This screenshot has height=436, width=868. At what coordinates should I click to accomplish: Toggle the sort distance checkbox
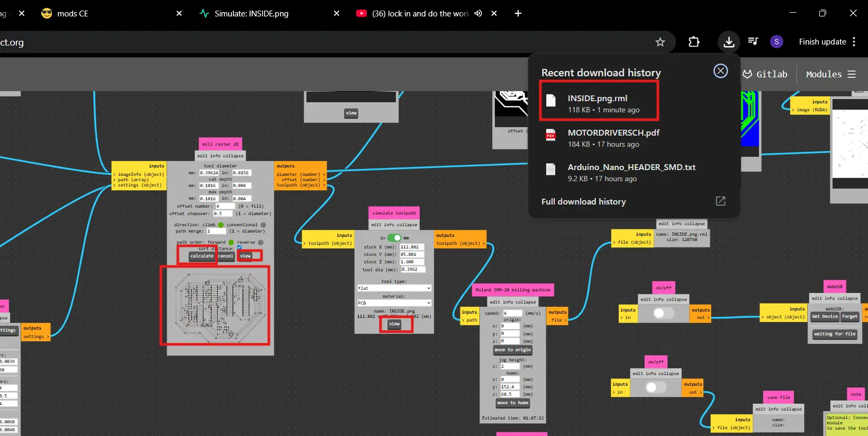(239, 247)
